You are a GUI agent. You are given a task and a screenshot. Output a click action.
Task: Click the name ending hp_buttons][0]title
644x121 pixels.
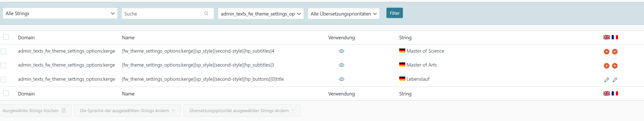pos(203,79)
